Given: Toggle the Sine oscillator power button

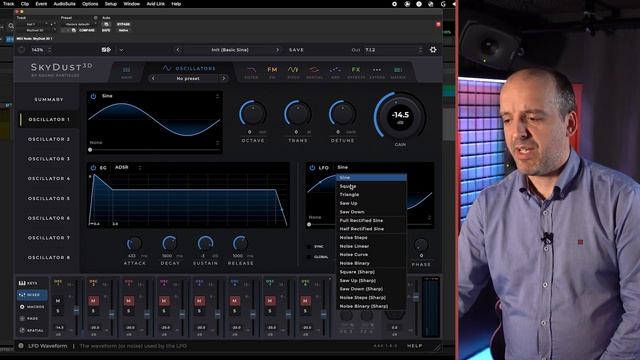Looking at the screenshot, I should click(x=93, y=96).
